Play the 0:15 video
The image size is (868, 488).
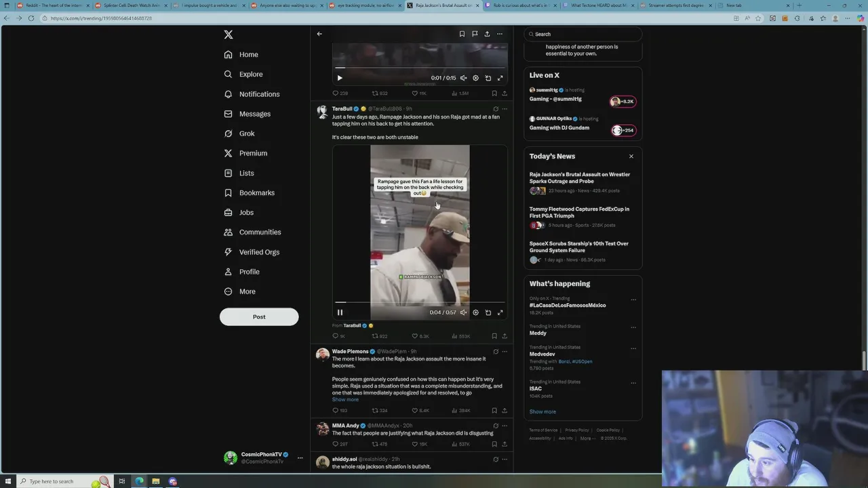[340, 78]
